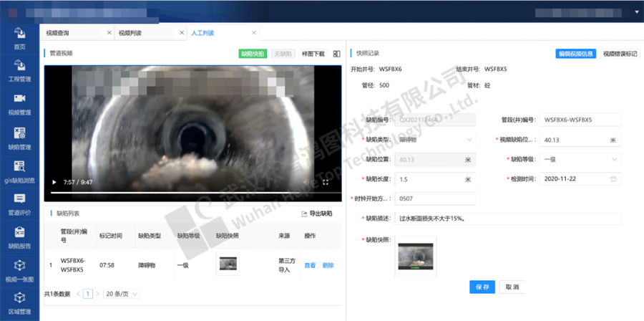644x321 pixels.
Task: Open 管道评价 in sidebar
Action: [20, 205]
